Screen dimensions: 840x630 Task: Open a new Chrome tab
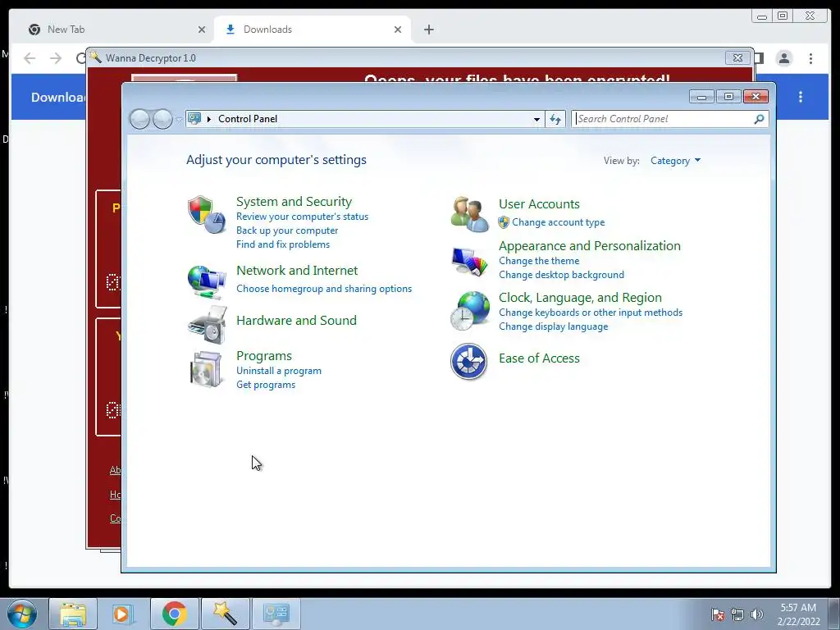pos(428,30)
